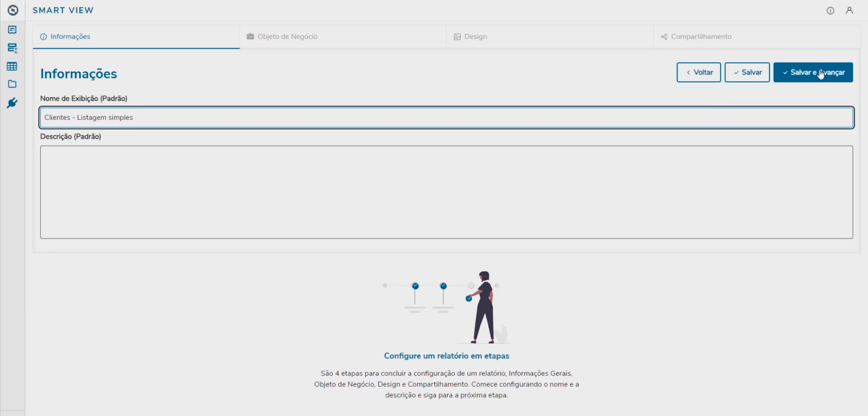
Task: Click Salvar e Avançar button
Action: point(813,72)
